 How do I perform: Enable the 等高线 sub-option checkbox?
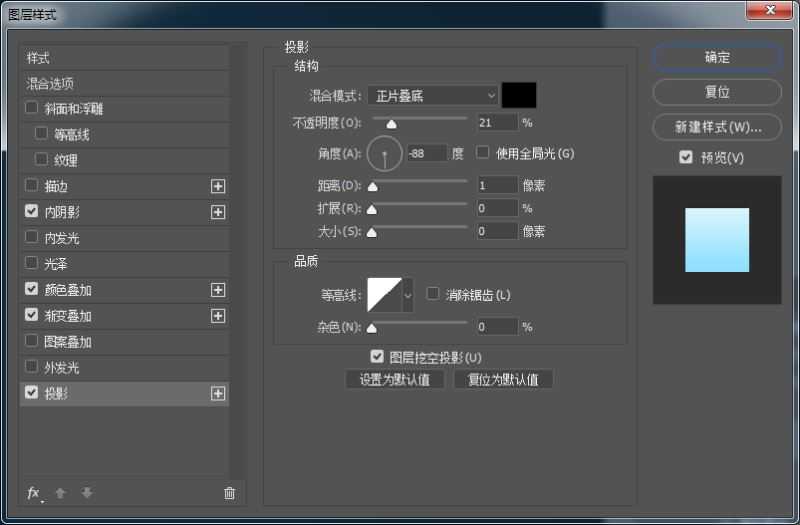pos(41,134)
